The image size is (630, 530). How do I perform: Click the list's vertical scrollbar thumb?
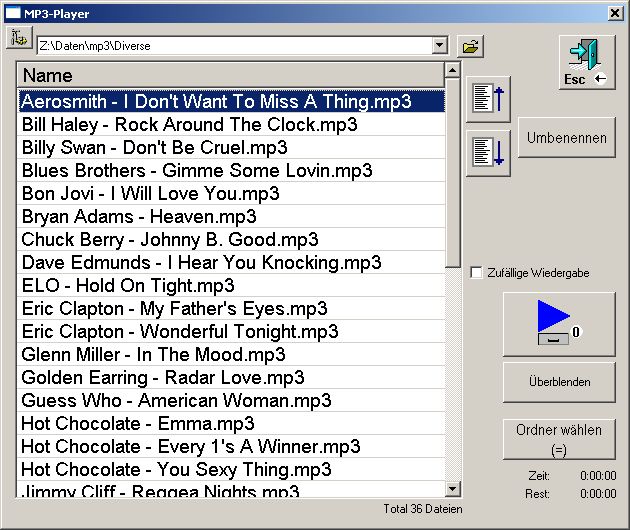pyautogui.click(x=452, y=173)
